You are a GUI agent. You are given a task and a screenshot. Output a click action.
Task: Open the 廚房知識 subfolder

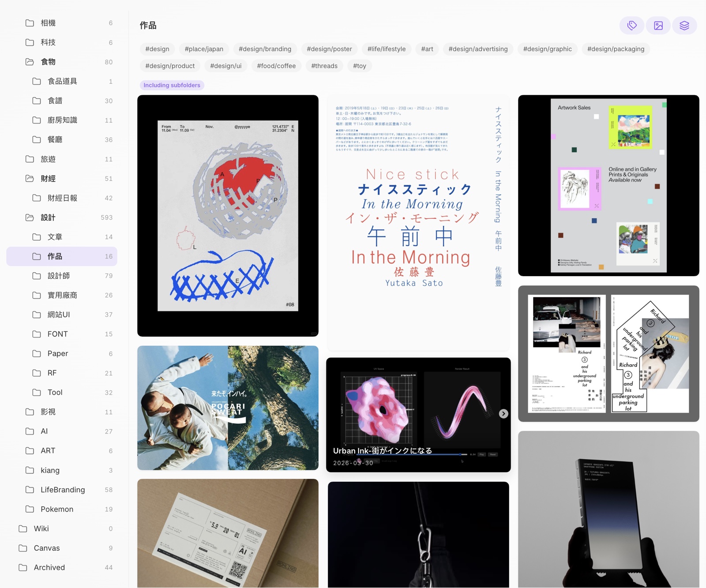click(x=62, y=120)
